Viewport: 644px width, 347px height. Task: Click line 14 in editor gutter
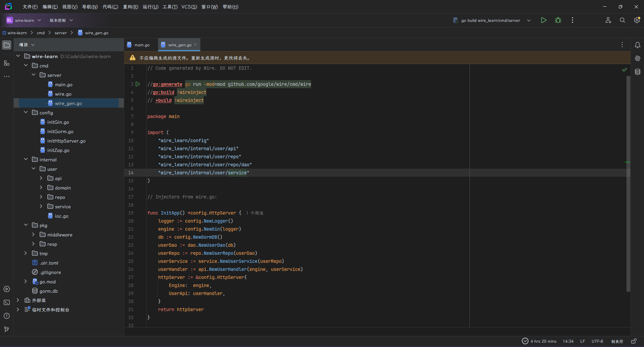click(x=131, y=173)
